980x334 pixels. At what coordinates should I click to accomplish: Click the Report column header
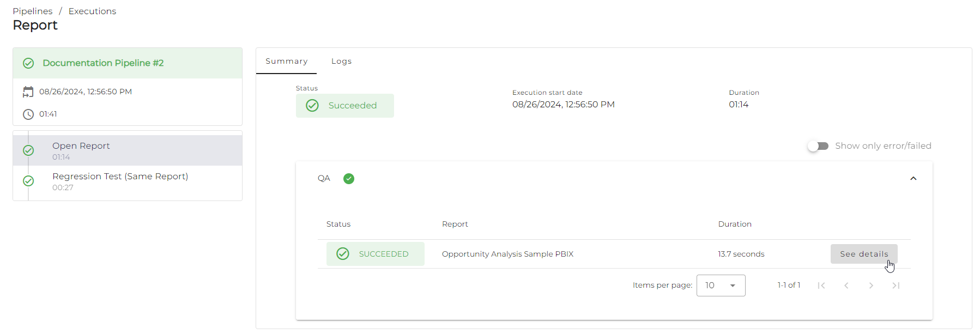[x=455, y=224]
